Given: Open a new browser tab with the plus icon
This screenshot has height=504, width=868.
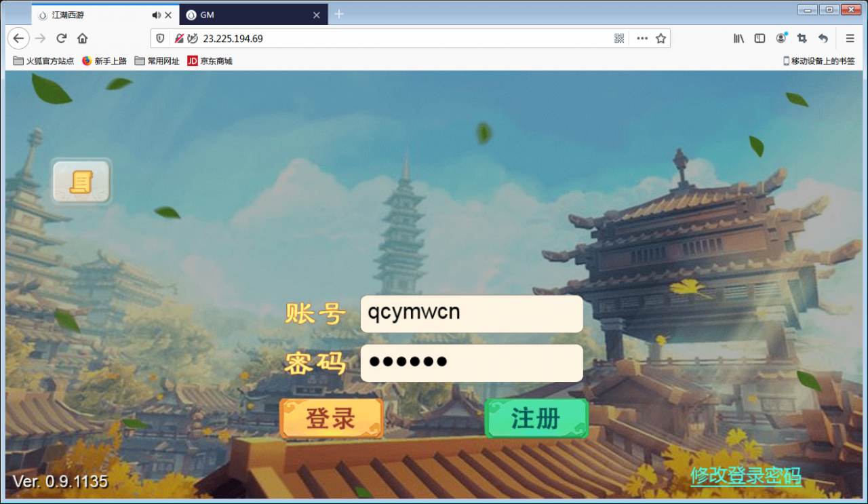Looking at the screenshot, I should coord(338,14).
